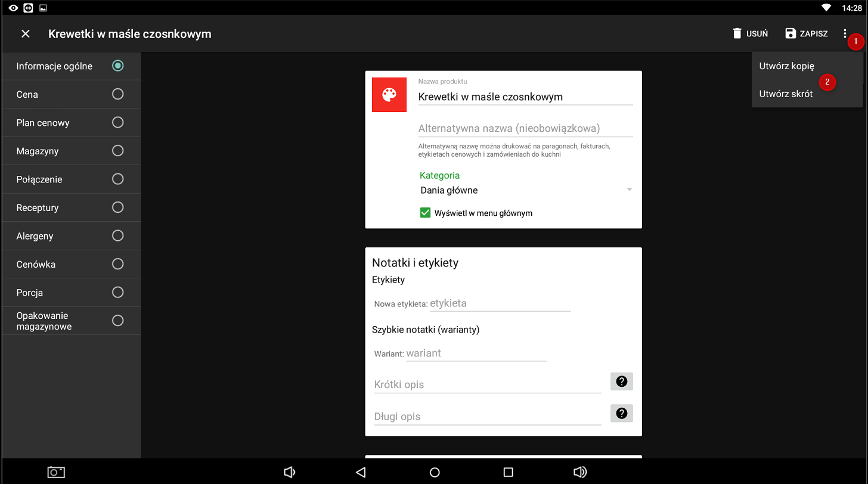Click help icon beside Krótki opis
The image size is (868, 484).
621,381
